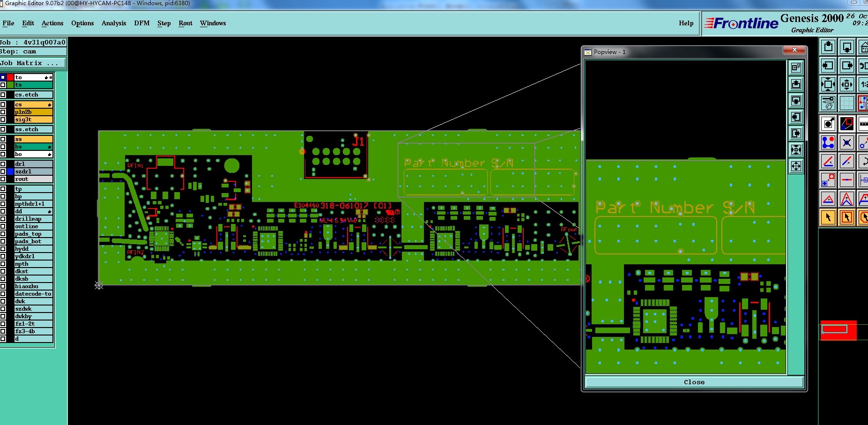Pan view right in main toolbar

tap(847, 66)
